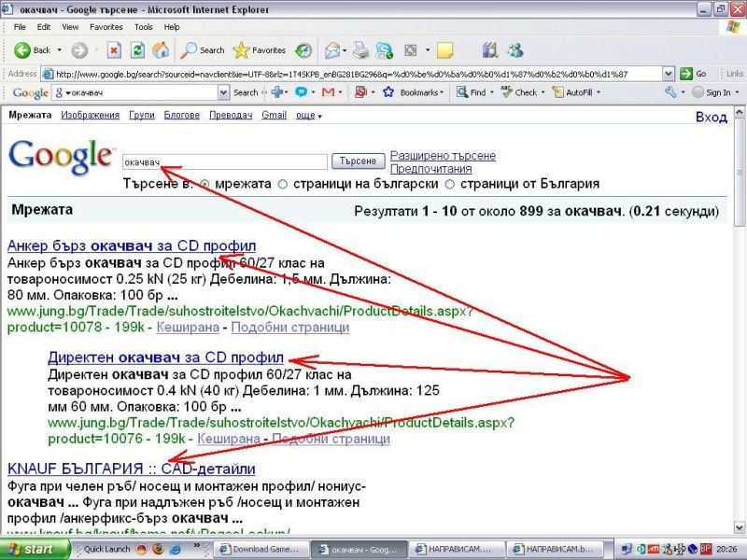Screen dimensions: 747x560
Task: Click the Home icon in the IE toolbar
Action: (x=161, y=49)
